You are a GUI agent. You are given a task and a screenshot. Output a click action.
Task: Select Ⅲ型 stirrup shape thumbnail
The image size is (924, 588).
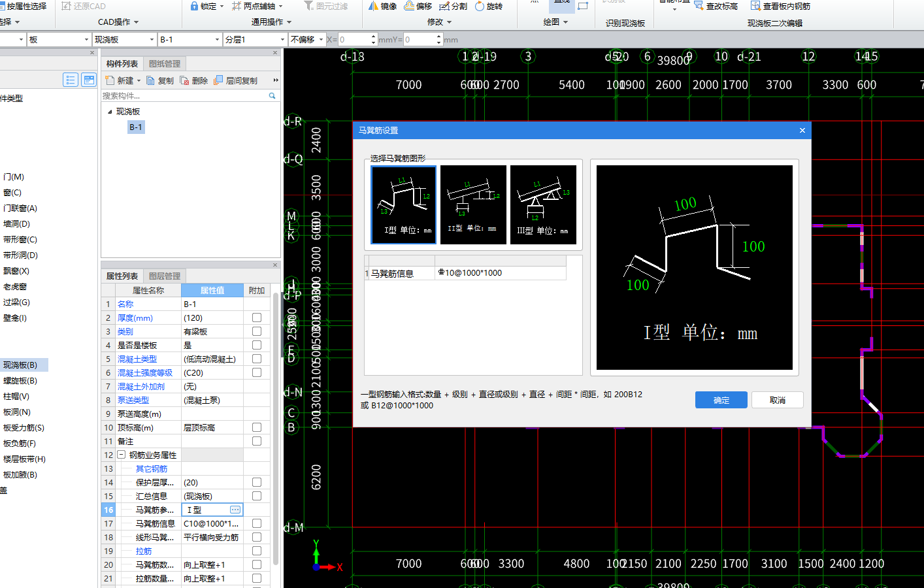pos(543,204)
